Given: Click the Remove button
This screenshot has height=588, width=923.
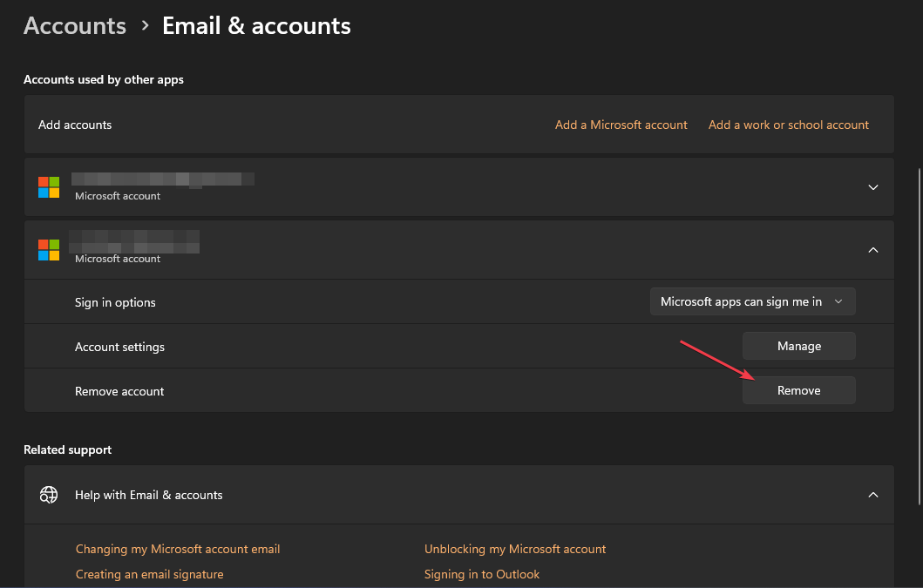Looking at the screenshot, I should click(x=798, y=390).
